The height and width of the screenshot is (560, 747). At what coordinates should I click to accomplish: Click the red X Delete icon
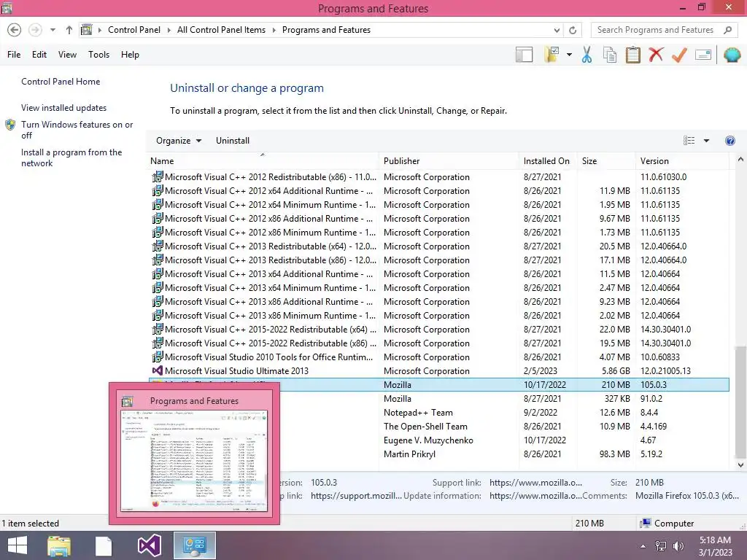tap(656, 55)
